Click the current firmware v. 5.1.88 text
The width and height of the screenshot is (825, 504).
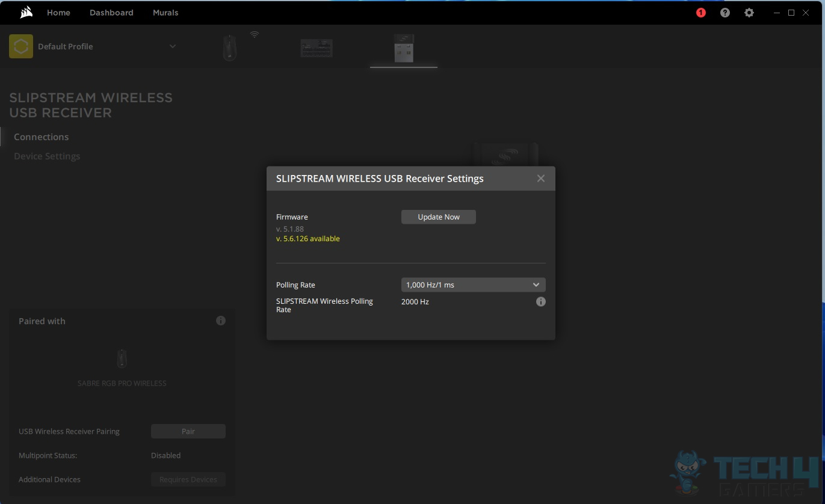(290, 229)
